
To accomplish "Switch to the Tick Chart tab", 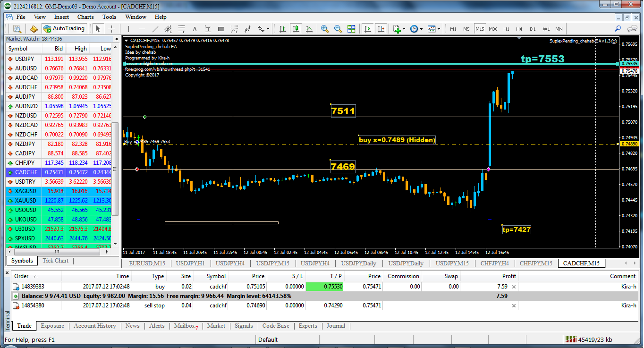I will pos(55,261).
